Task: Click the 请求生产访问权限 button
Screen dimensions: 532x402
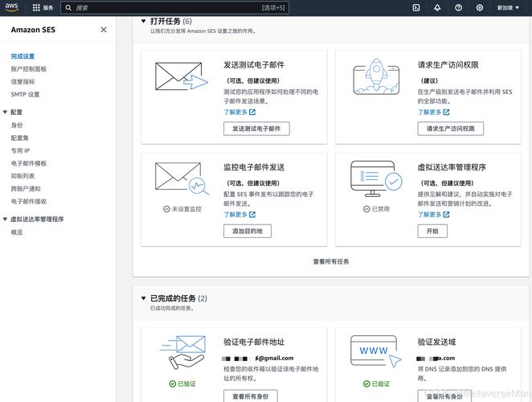Action: (x=451, y=129)
